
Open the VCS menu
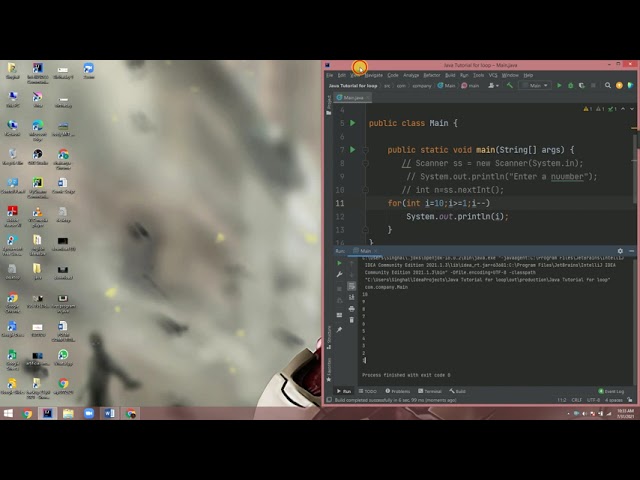click(x=493, y=75)
